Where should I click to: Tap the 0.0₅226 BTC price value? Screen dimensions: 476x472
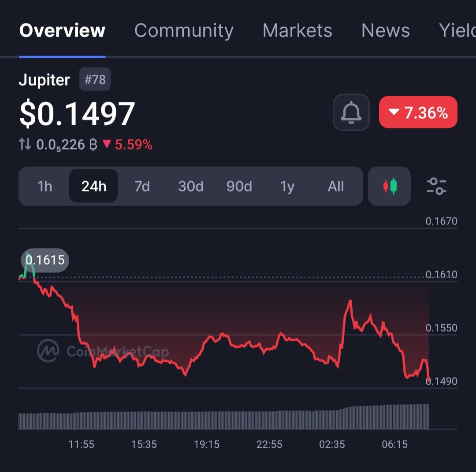pos(67,145)
